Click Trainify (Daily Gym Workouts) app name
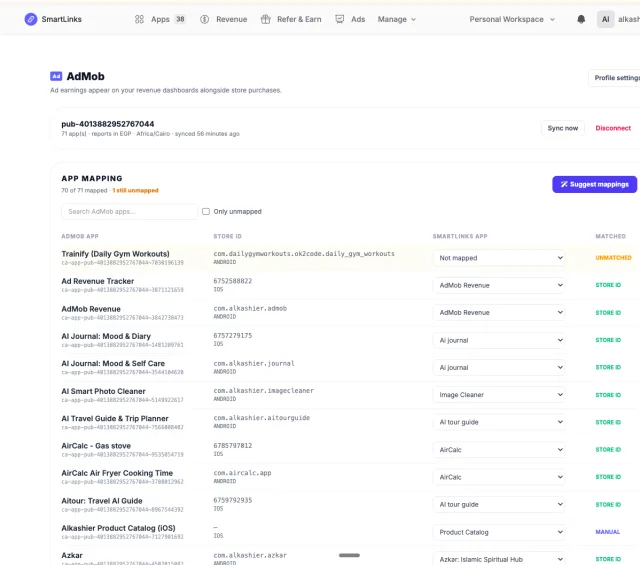This screenshot has width=640, height=565. (116, 254)
